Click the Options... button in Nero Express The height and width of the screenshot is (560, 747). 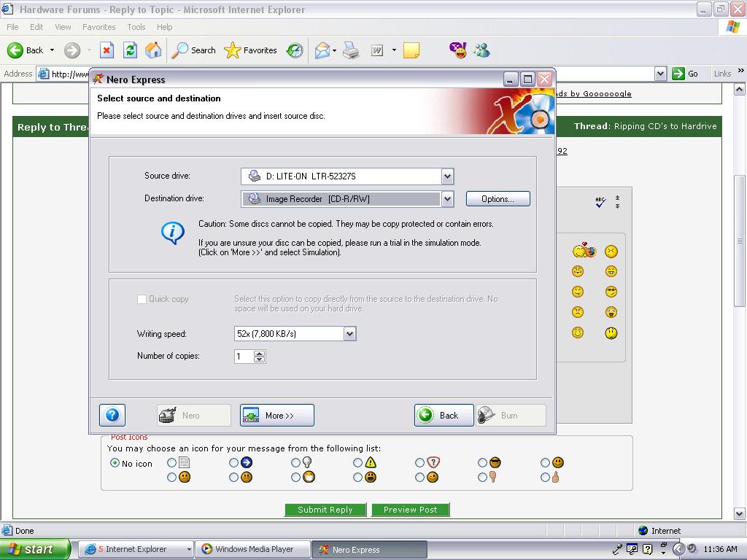coord(498,199)
